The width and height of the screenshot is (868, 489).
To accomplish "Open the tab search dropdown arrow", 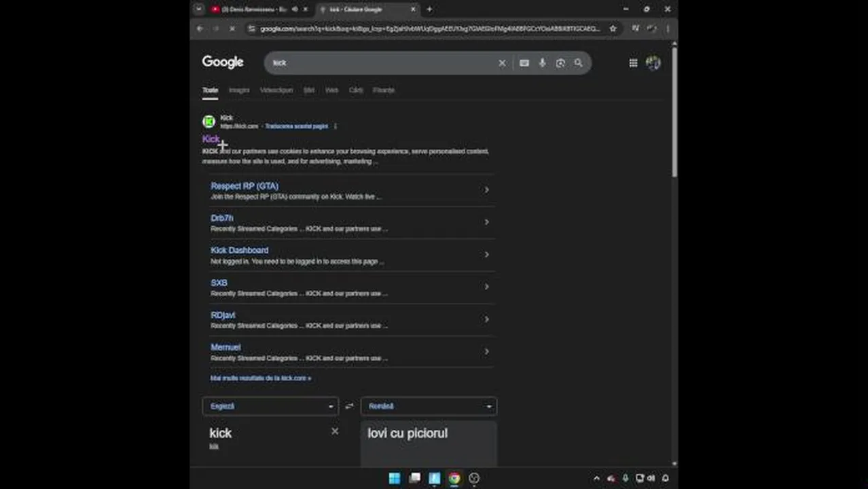I will (198, 10).
